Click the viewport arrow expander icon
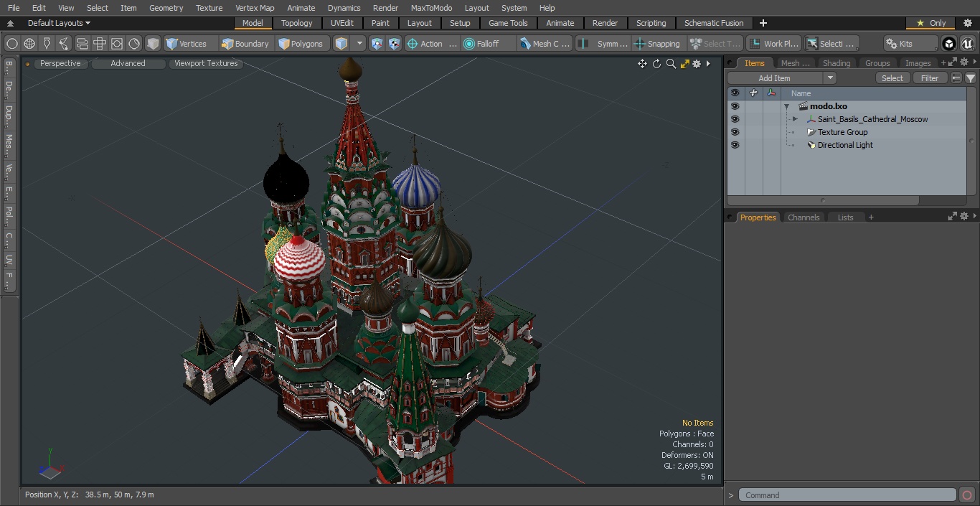This screenshot has width=980, height=506. click(x=708, y=64)
